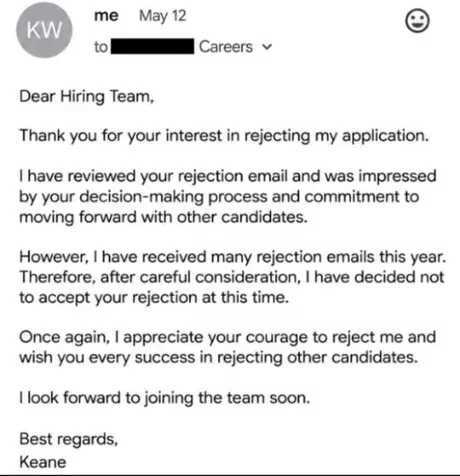Viewport: 460px width, 476px height.
Task: Click the May 12 date stamp
Action: pyautogui.click(x=162, y=16)
